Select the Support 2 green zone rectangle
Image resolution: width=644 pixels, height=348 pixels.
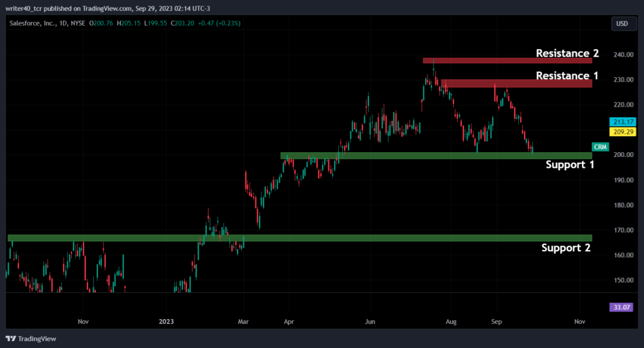[x=300, y=238]
